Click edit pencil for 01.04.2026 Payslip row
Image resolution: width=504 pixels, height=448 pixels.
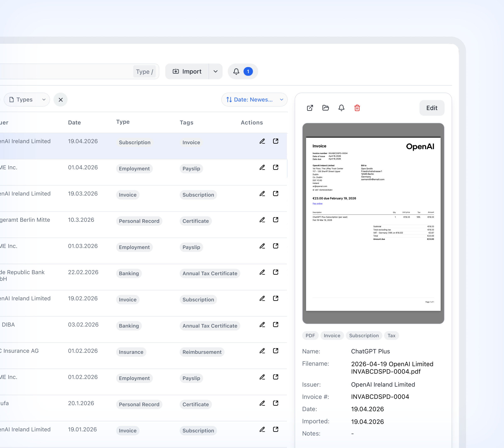click(x=262, y=167)
